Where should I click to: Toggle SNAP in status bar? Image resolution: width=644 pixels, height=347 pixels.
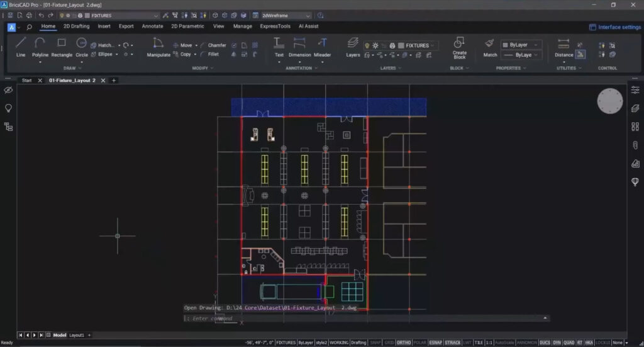point(375,343)
